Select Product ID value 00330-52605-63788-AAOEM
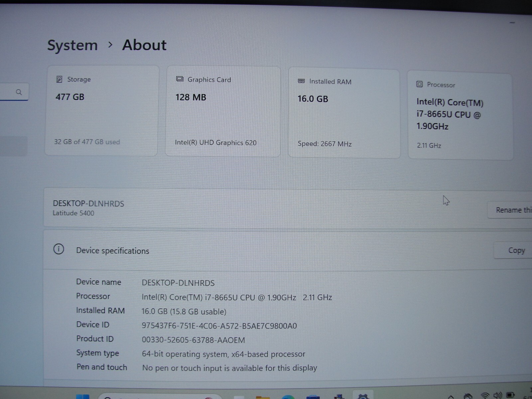 tap(193, 340)
